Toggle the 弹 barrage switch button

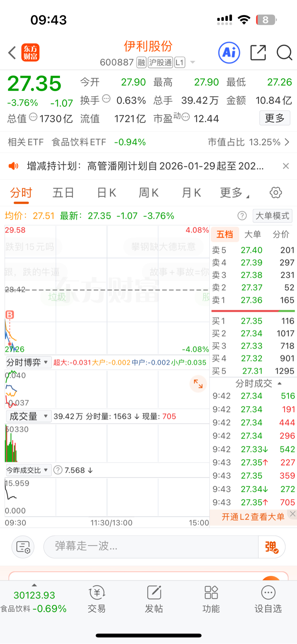pyautogui.click(x=271, y=547)
